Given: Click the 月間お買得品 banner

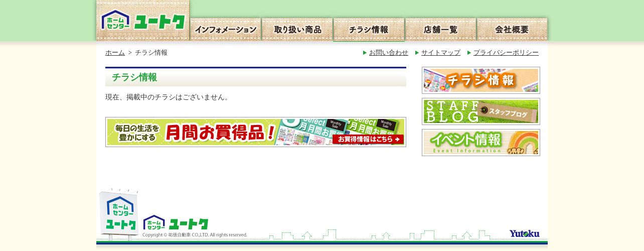Looking at the screenshot, I should (x=256, y=132).
